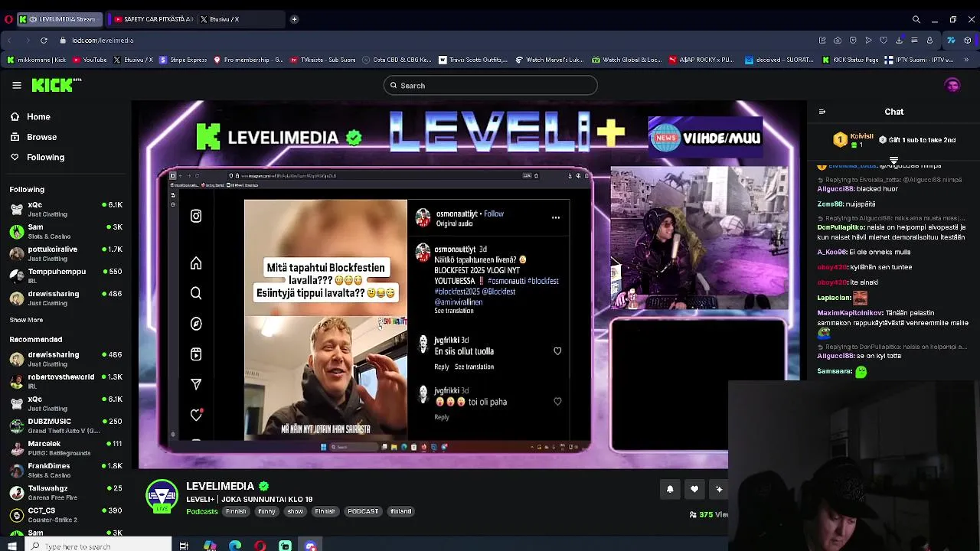
Task: Open bartovstheworld recommended channel
Action: [65, 381]
